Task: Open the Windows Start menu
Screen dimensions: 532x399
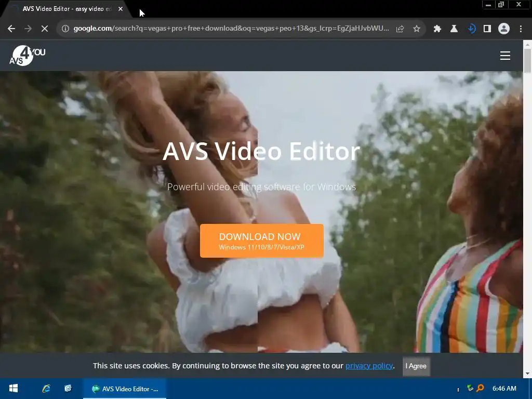Action: click(x=13, y=389)
